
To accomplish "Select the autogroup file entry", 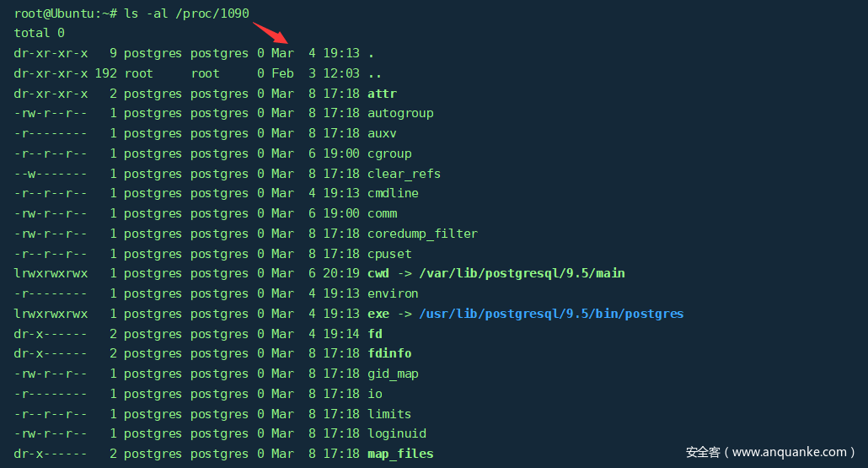I will [x=400, y=113].
